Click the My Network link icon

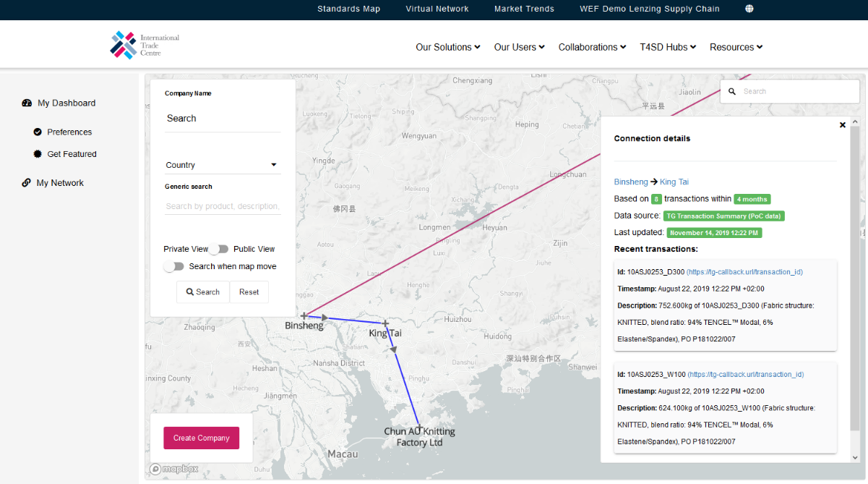click(x=27, y=183)
